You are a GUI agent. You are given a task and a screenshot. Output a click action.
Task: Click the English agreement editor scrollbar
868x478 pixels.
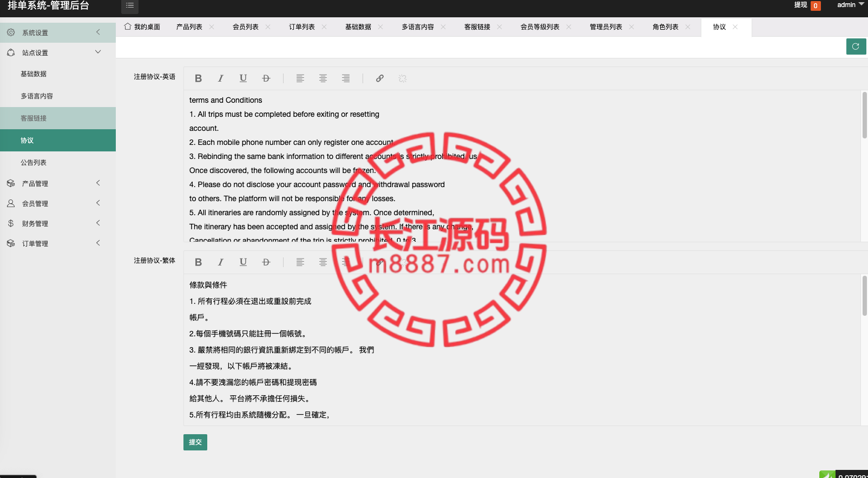pos(864,115)
